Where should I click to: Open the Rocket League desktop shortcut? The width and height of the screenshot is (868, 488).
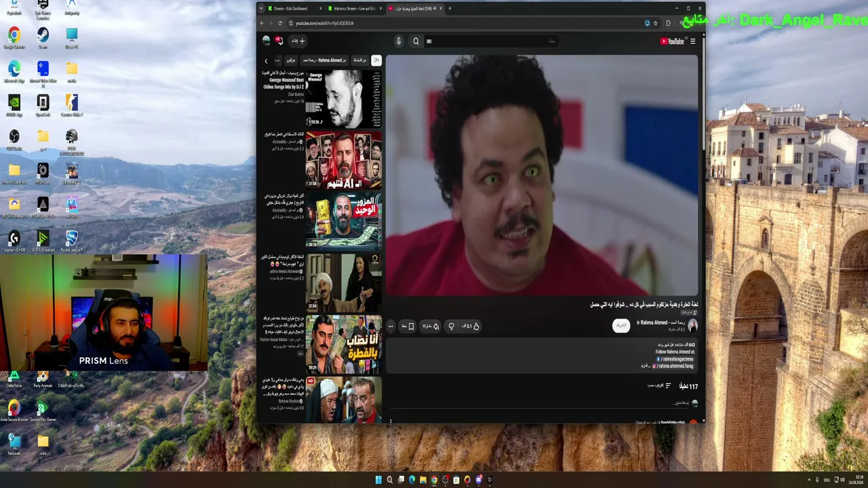[x=72, y=241]
